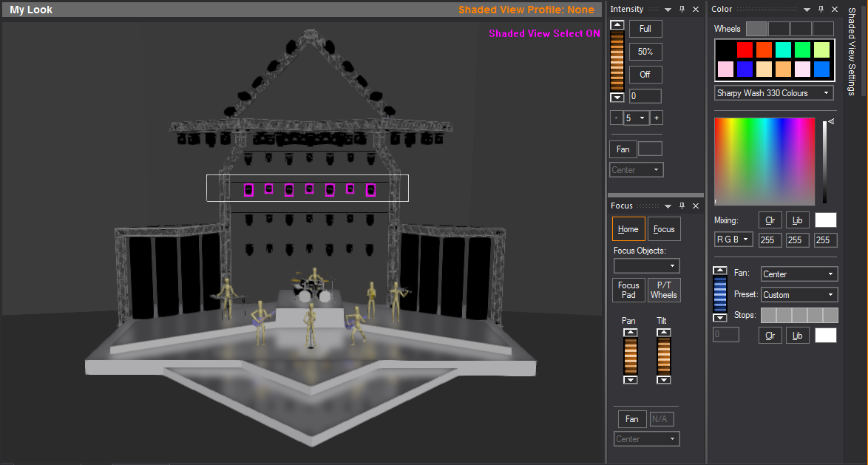The height and width of the screenshot is (465, 868).
Task: Click the Pan wheel down arrow
Action: pyautogui.click(x=630, y=379)
